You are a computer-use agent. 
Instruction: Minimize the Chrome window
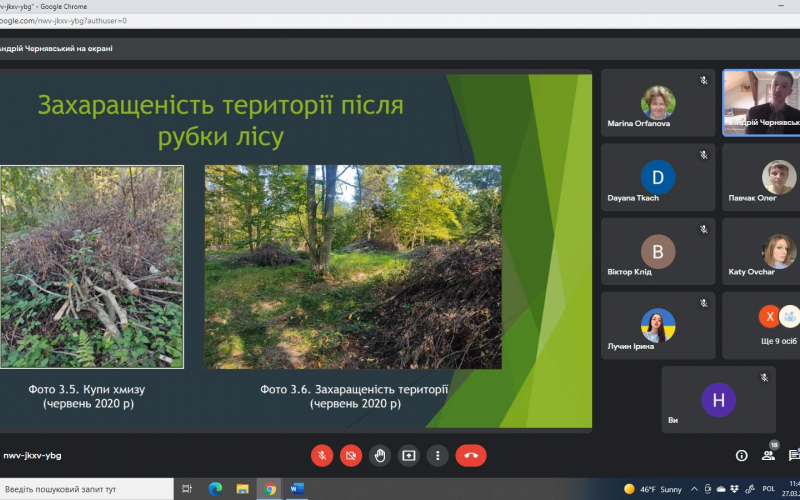[781, 6]
